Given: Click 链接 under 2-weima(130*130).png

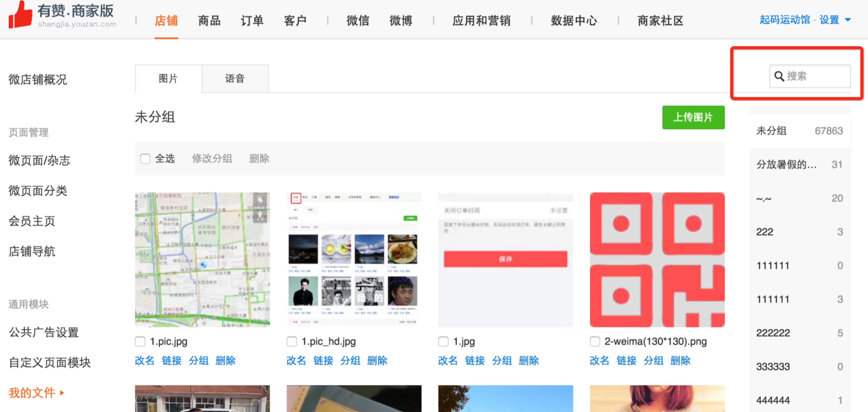Looking at the screenshot, I should [627, 361].
